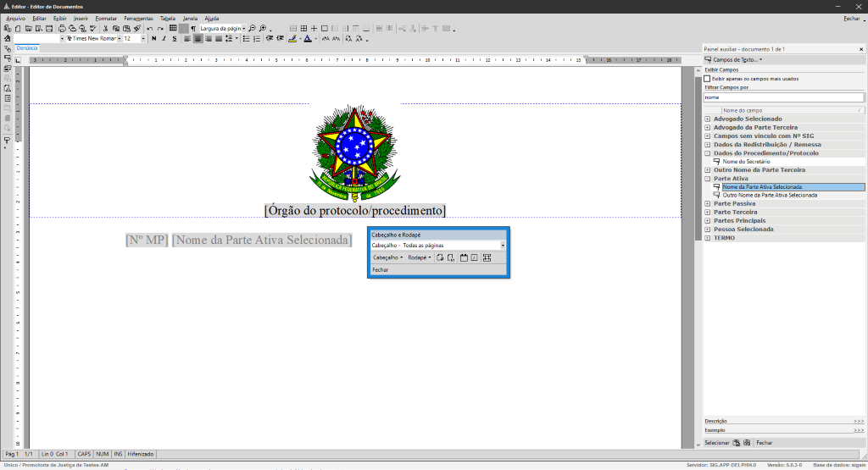Screen dimensions: 868x470
Task: Expand the Parte Passiva group
Action: [708, 203]
